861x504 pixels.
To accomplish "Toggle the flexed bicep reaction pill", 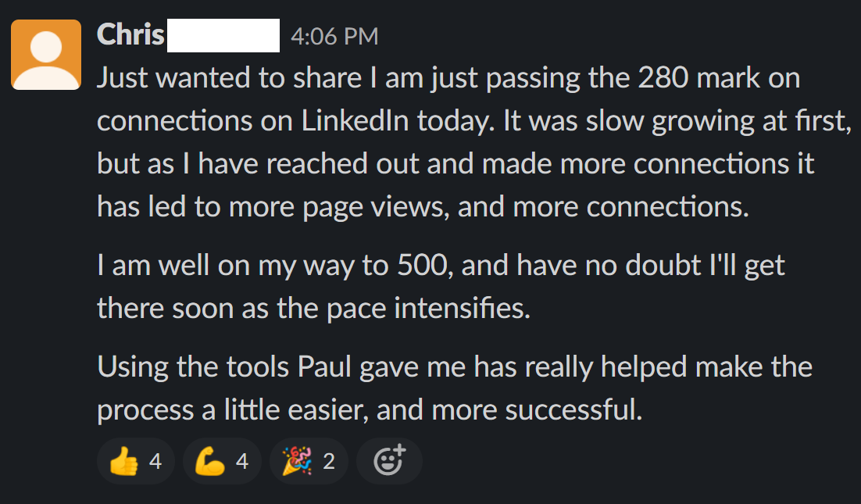I will [x=223, y=462].
